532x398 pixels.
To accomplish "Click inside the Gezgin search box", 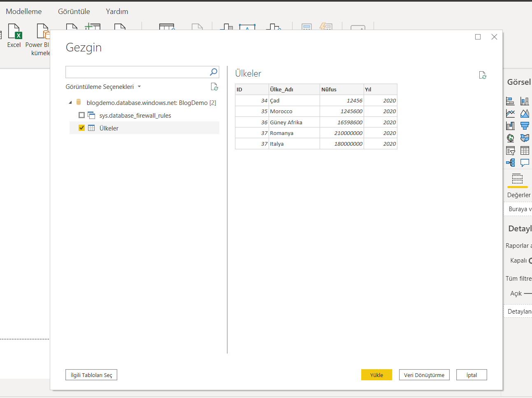I will (136, 72).
